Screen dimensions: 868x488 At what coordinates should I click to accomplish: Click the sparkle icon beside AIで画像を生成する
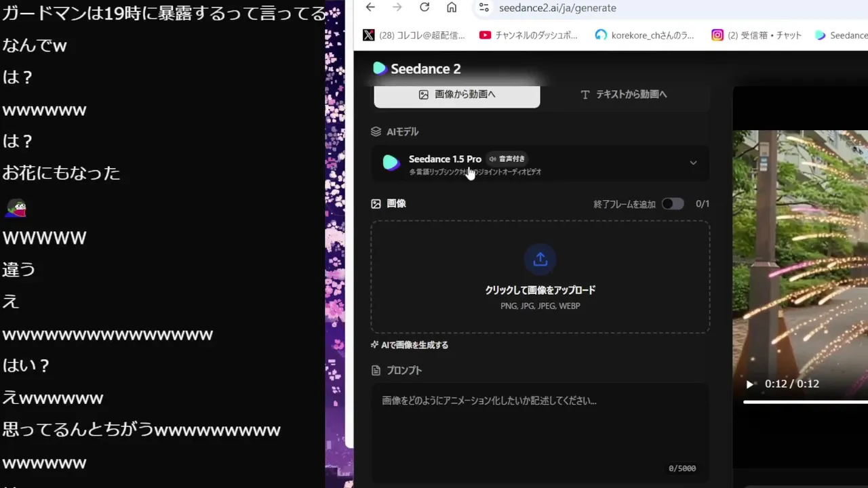point(374,345)
